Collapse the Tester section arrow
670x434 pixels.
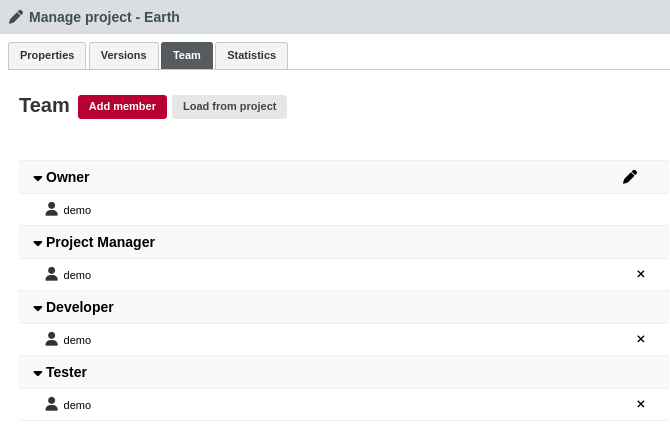[38, 373]
